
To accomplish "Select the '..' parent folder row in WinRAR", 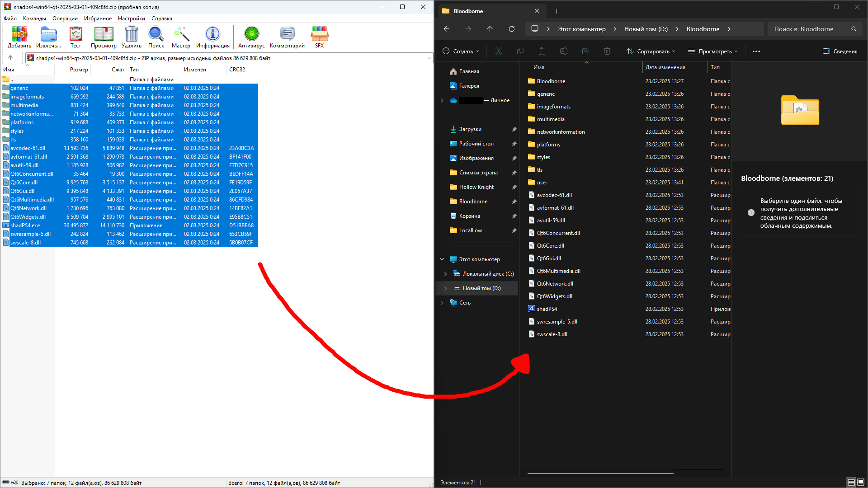I will (129, 80).
